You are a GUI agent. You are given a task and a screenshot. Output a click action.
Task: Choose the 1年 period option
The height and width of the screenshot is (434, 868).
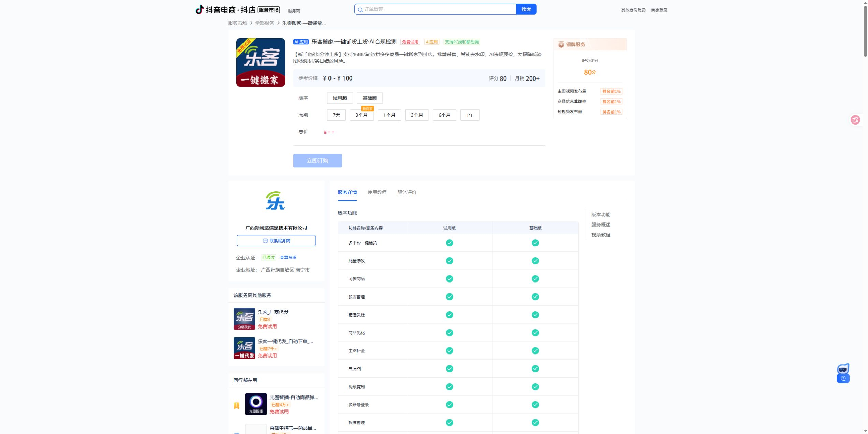tap(470, 115)
